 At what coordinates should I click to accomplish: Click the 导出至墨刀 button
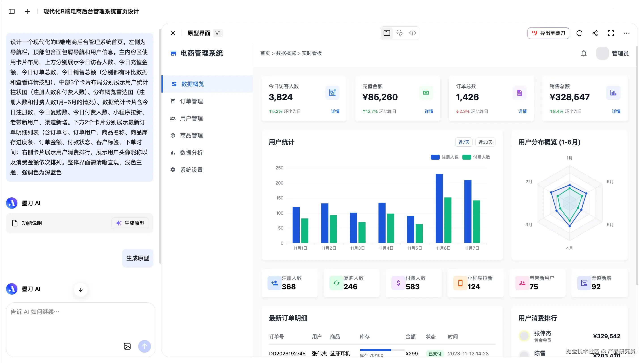548,33
